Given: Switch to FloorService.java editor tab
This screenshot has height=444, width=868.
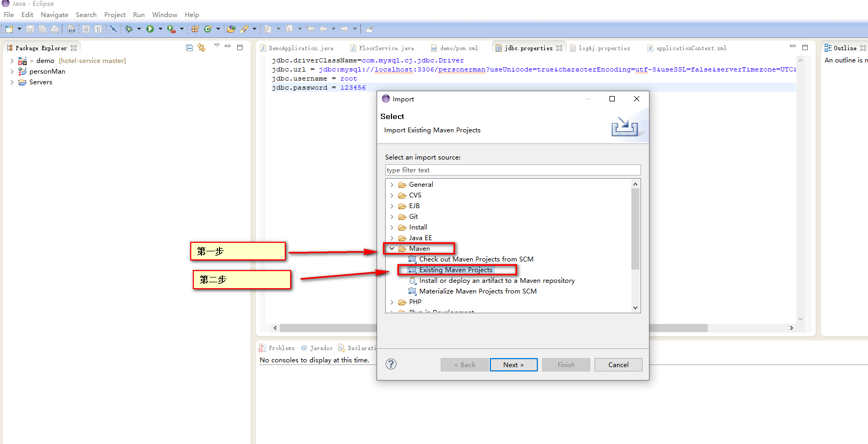Looking at the screenshot, I should point(382,48).
